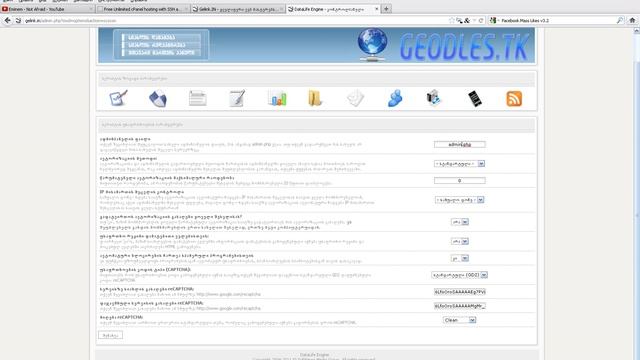Viewport: 640px width, 360px height.
Task: Click the browser home icon
Action: coord(632,20)
